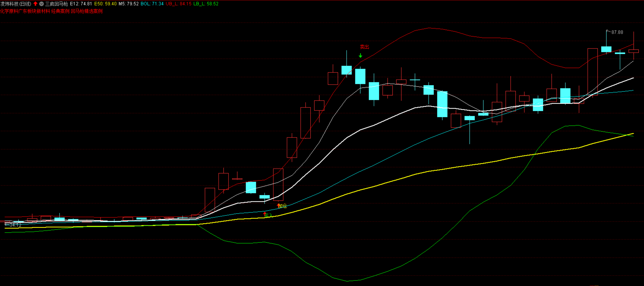Viewport: 644px width, 286px height.
Task: Select the 三疯回马枪 indicator name
Action: point(56,4)
